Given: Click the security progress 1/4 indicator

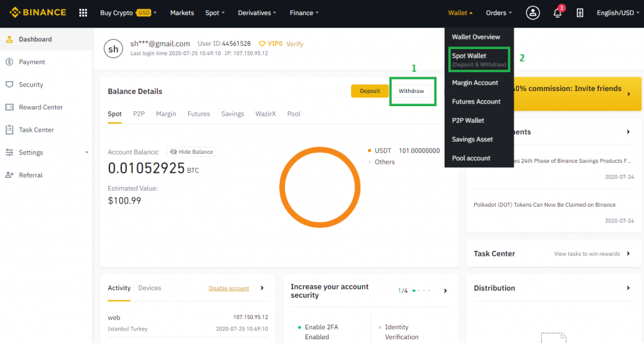Looking at the screenshot, I should (414, 291).
